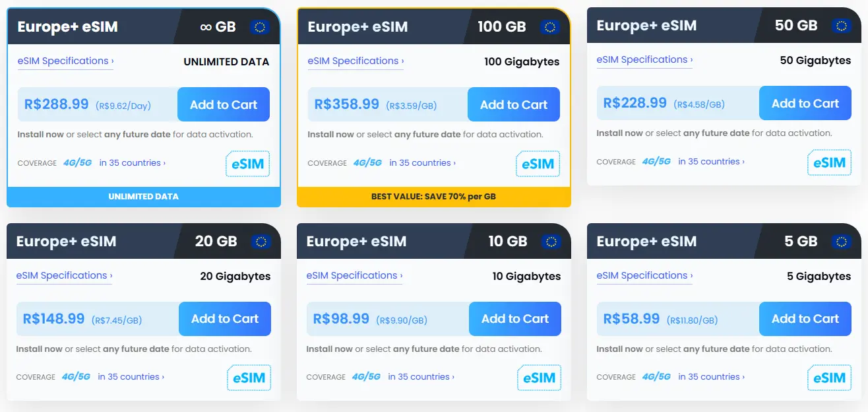Expand the 35 countries list on Unlimited plan
The image size is (868, 412).
coord(132,162)
